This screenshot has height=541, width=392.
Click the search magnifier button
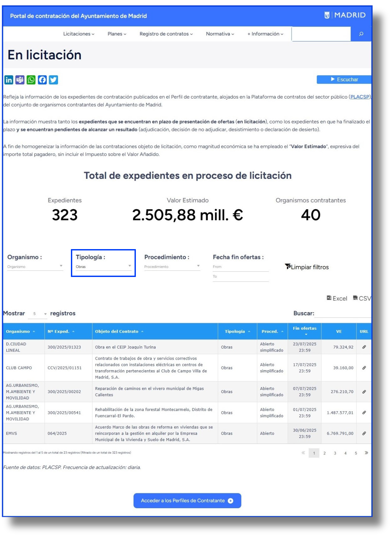tap(361, 34)
